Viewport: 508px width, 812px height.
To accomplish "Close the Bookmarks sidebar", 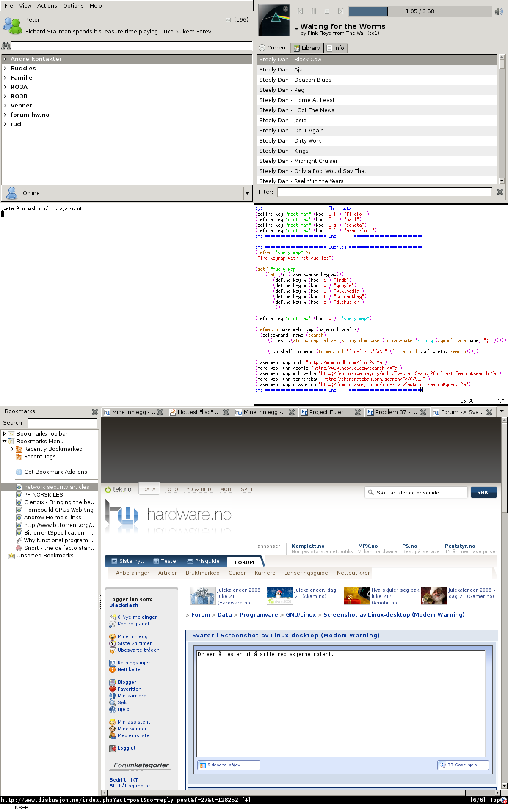I will [95, 411].
